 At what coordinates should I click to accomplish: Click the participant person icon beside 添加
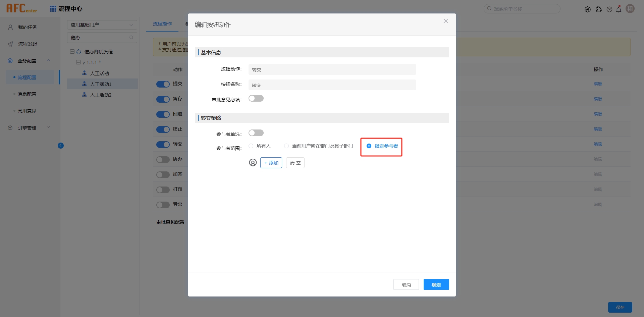253,163
